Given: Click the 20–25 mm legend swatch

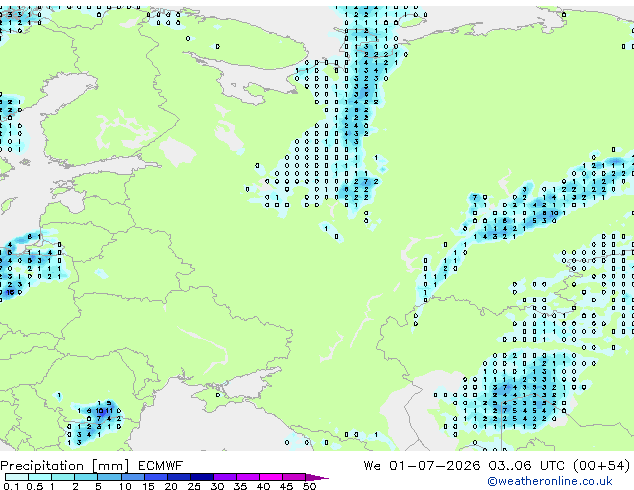Looking at the screenshot, I should 178,477.
